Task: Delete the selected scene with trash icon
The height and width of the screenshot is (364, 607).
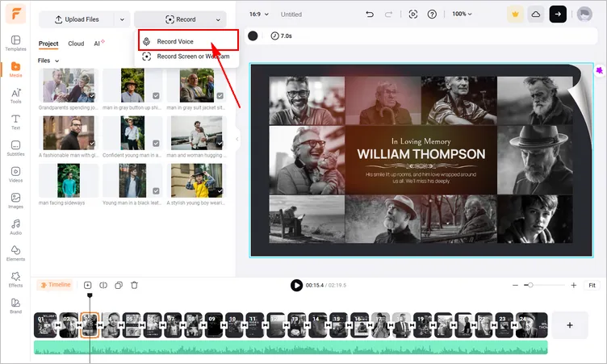Action: tap(134, 286)
